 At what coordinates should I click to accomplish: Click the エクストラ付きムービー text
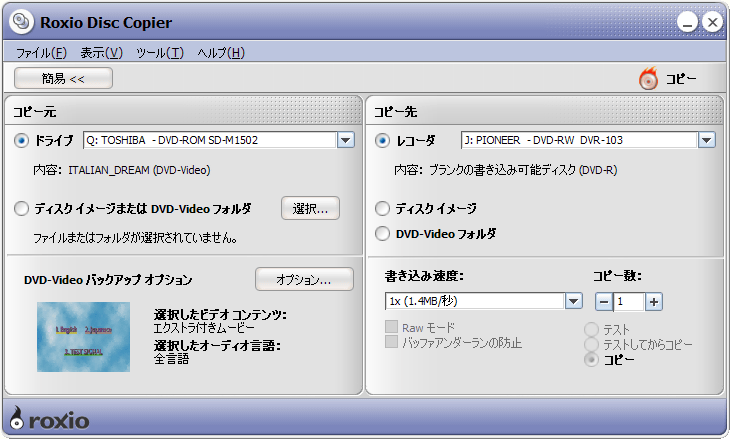[204, 328]
